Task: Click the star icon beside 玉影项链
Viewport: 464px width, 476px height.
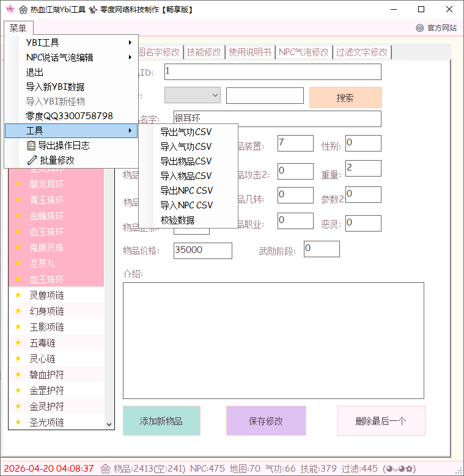Action: click(18, 327)
